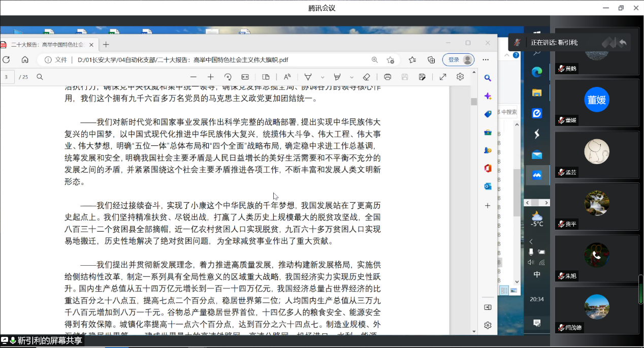The height and width of the screenshot is (348, 644).
Task: Select the 二十大报告 PDF browser tab
Action: click(48, 45)
